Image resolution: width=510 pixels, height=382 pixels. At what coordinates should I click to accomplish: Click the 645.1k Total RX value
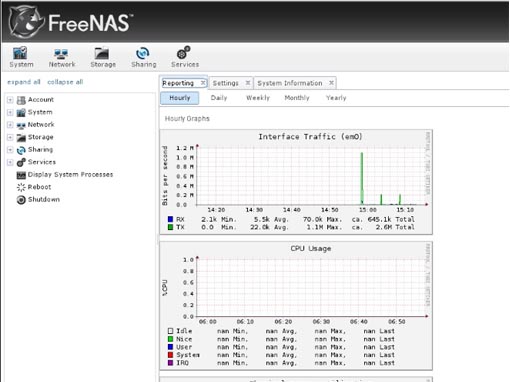point(391,219)
